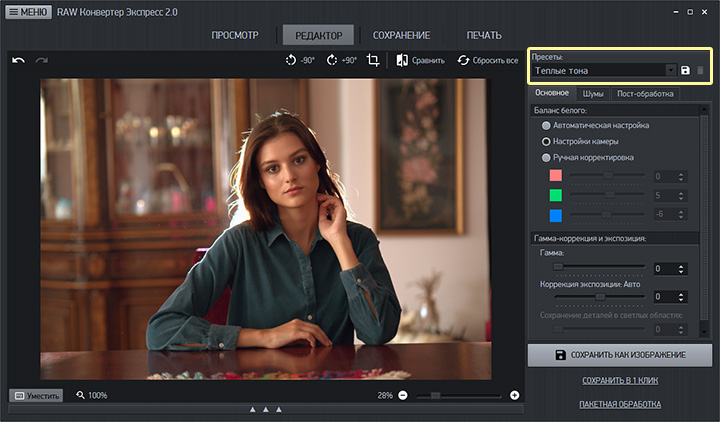
Task: Open the Пресеты dropdown list
Action: coord(670,71)
